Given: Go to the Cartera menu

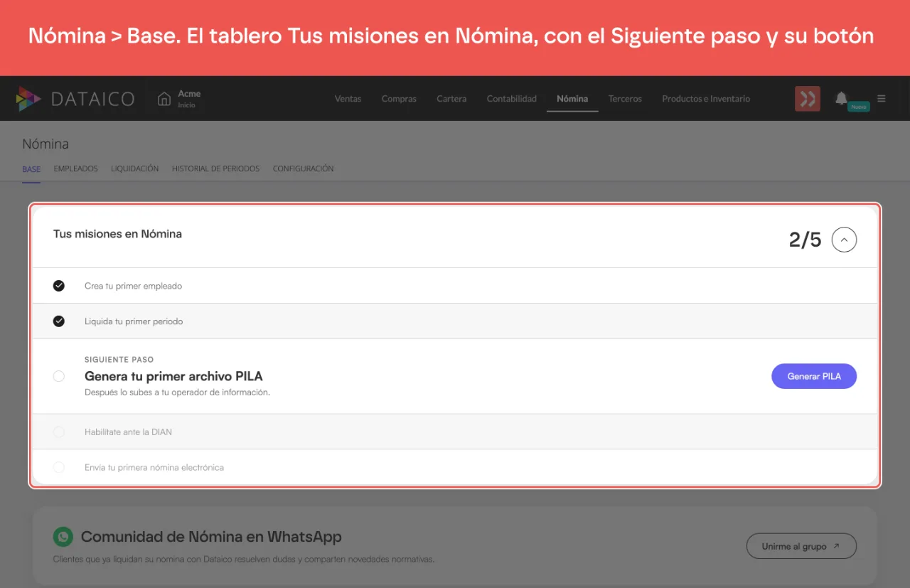Looking at the screenshot, I should (451, 99).
